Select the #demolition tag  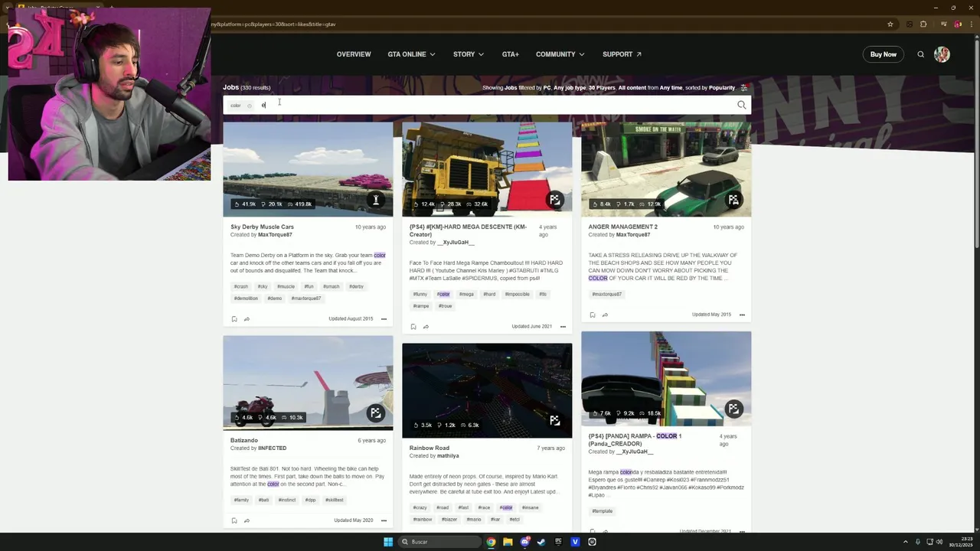click(246, 298)
